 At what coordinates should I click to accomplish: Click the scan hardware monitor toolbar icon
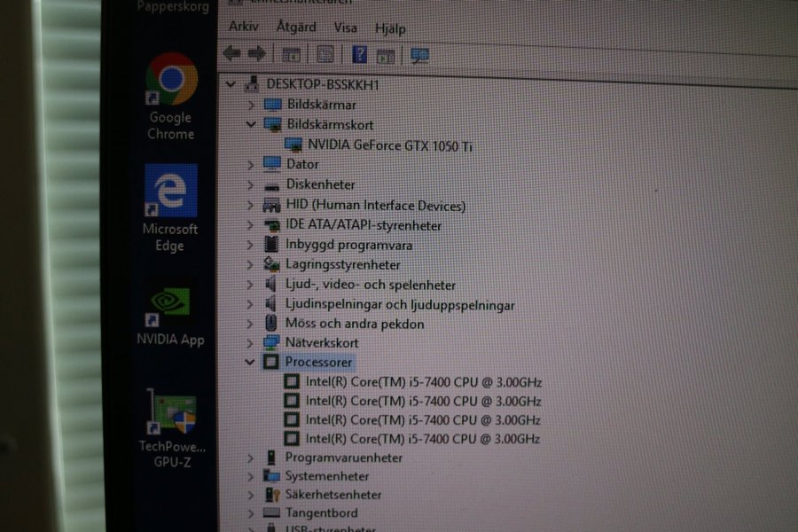point(419,56)
